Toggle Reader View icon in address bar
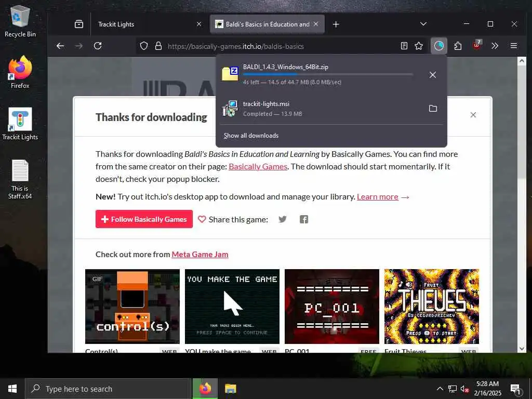The width and height of the screenshot is (532, 399). (404, 46)
